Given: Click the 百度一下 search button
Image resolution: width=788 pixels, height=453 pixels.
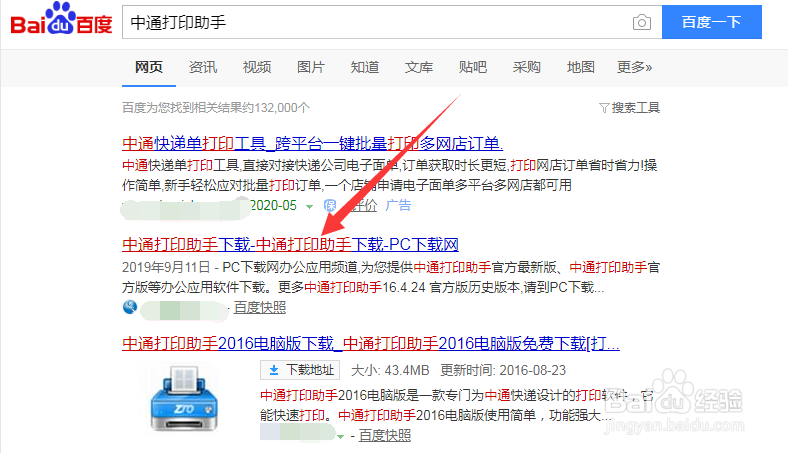Looking at the screenshot, I should (712, 22).
